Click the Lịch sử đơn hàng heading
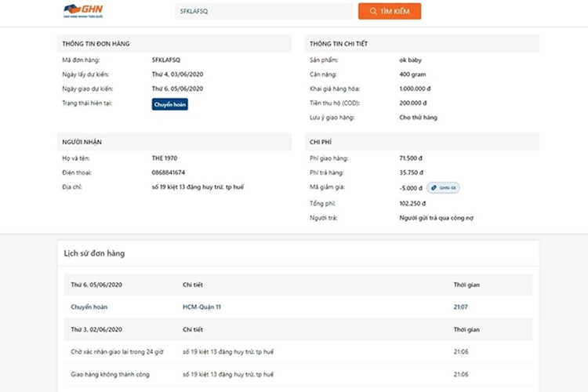 [x=94, y=253]
